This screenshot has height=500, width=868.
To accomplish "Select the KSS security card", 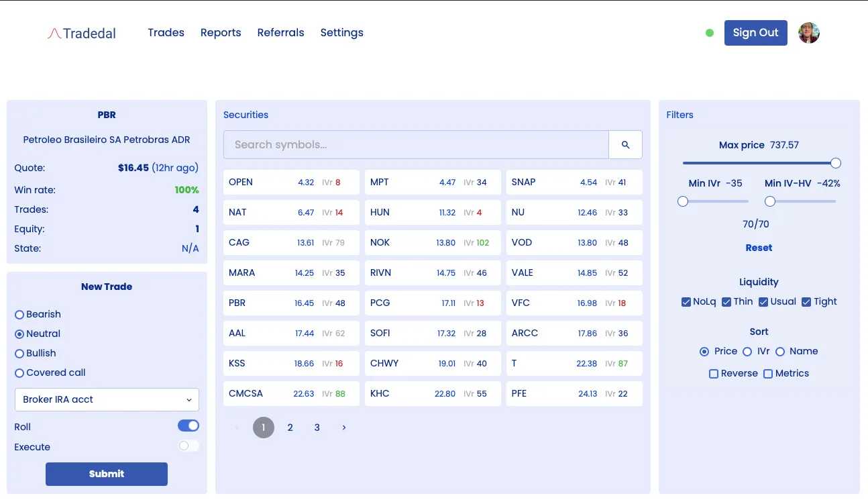I will (291, 363).
